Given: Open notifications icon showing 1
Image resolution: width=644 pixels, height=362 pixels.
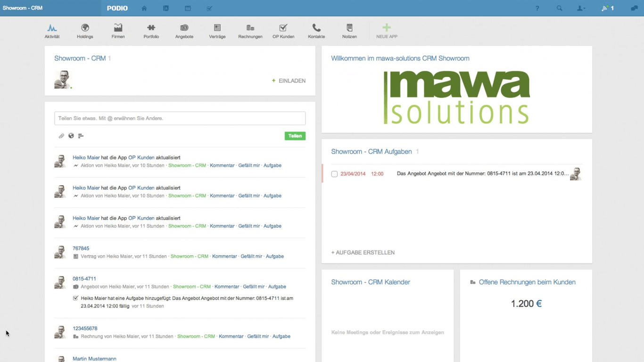Looking at the screenshot, I should pyautogui.click(x=607, y=8).
